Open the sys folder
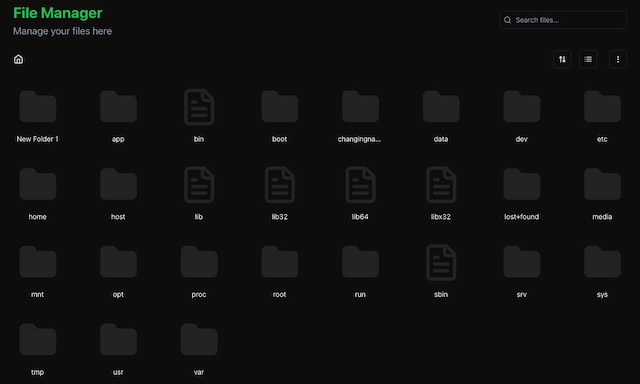This screenshot has height=384, width=640. 602,262
